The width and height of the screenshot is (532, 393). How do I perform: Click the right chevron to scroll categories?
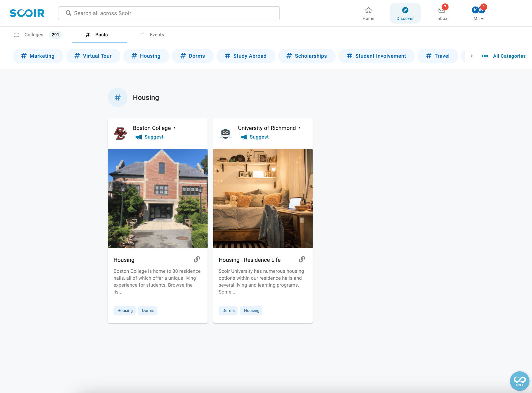pos(471,56)
